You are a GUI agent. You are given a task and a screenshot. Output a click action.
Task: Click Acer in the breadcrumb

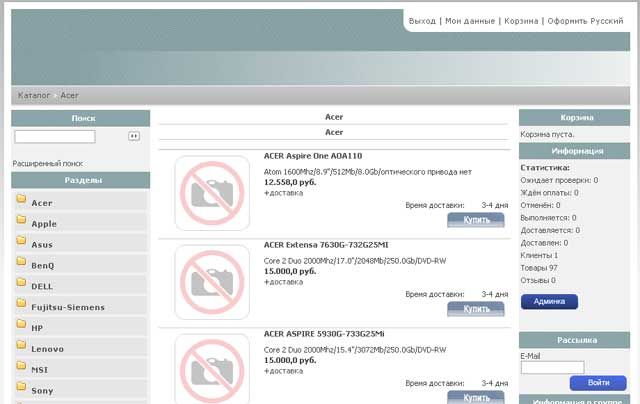click(69, 95)
